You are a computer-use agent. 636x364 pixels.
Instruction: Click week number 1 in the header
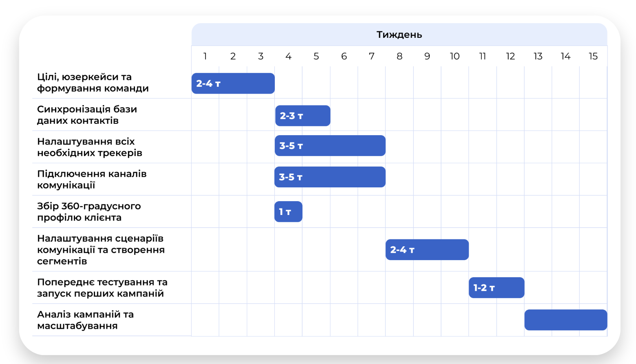pos(205,56)
